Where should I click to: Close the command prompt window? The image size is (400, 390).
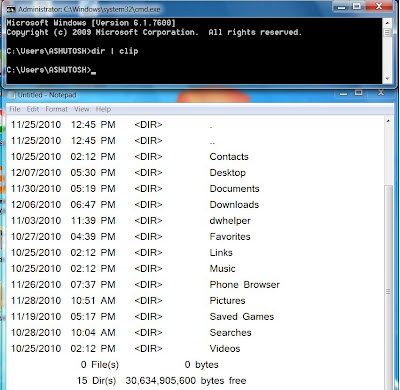(x=379, y=7)
